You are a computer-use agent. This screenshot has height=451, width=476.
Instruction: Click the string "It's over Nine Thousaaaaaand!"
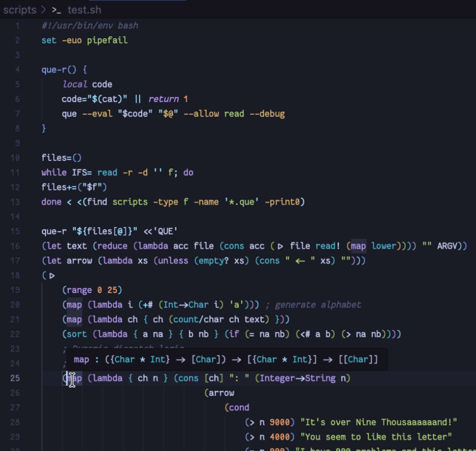pyautogui.click(x=378, y=422)
